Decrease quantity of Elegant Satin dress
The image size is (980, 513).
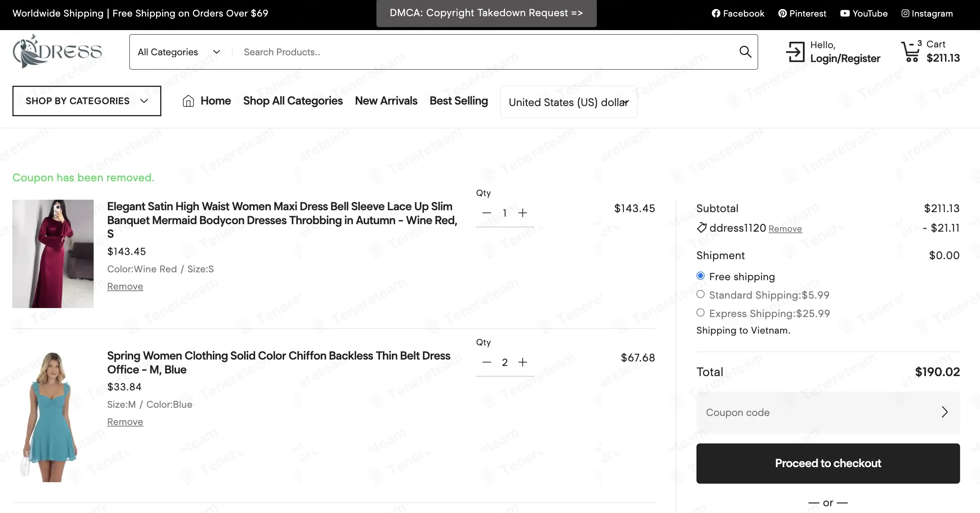click(x=487, y=213)
